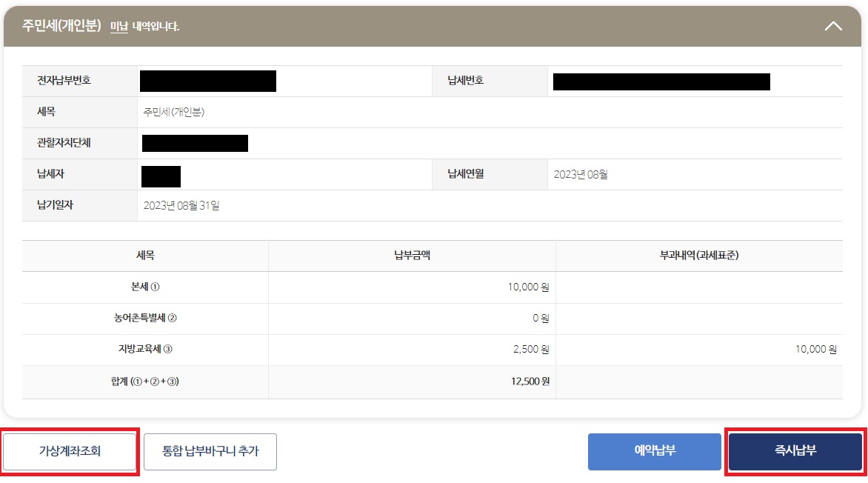Select the total amount 12,500 원
Viewport: 868px width, 483px height.
[530, 382]
